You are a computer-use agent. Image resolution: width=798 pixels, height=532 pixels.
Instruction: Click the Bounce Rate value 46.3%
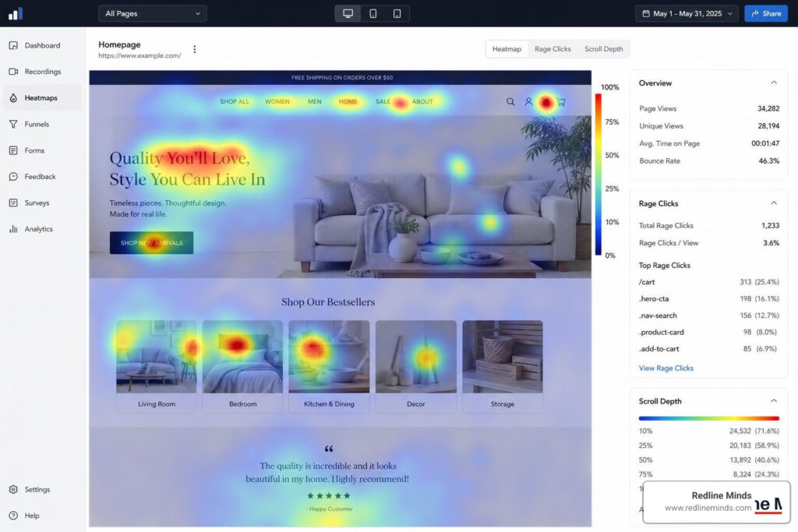click(x=769, y=160)
